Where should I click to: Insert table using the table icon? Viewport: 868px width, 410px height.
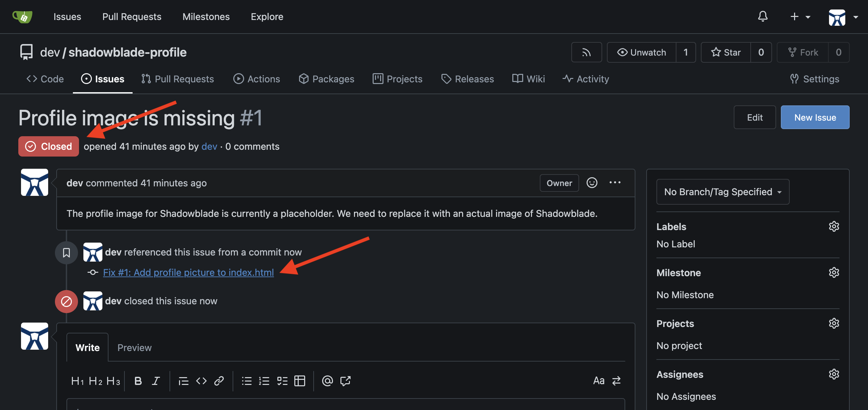(x=299, y=381)
